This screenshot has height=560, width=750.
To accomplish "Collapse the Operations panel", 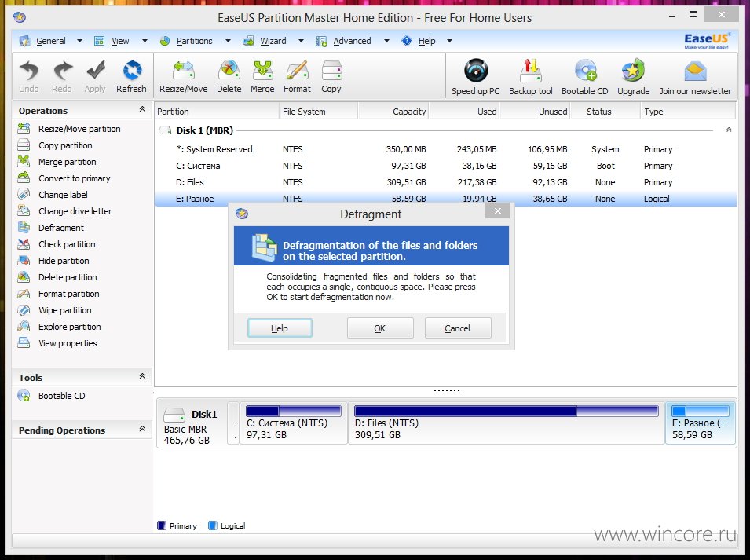I will (x=142, y=109).
